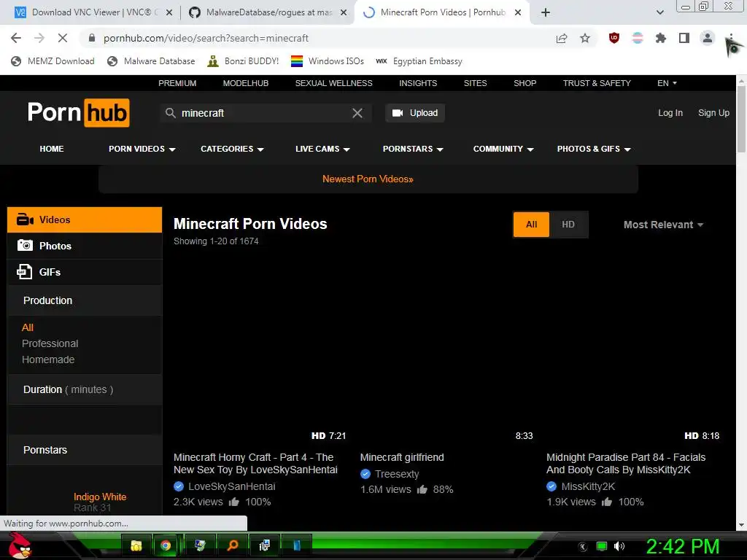Select All under Production
The width and height of the screenshot is (747, 560).
pyautogui.click(x=28, y=327)
